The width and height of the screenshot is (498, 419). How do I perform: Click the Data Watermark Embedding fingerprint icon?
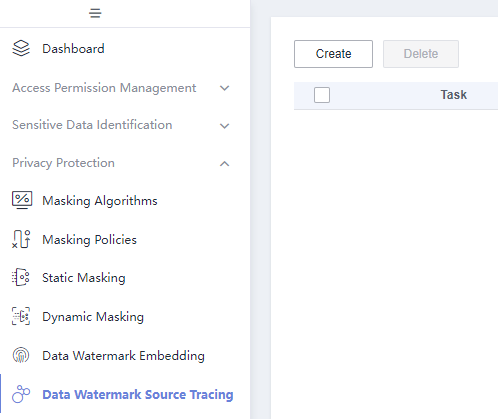click(x=21, y=355)
